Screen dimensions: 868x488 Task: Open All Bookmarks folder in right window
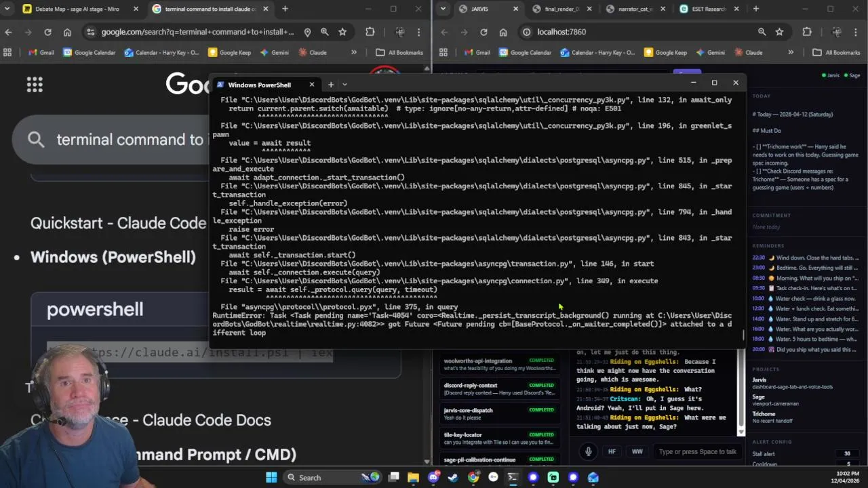[x=836, y=52]
